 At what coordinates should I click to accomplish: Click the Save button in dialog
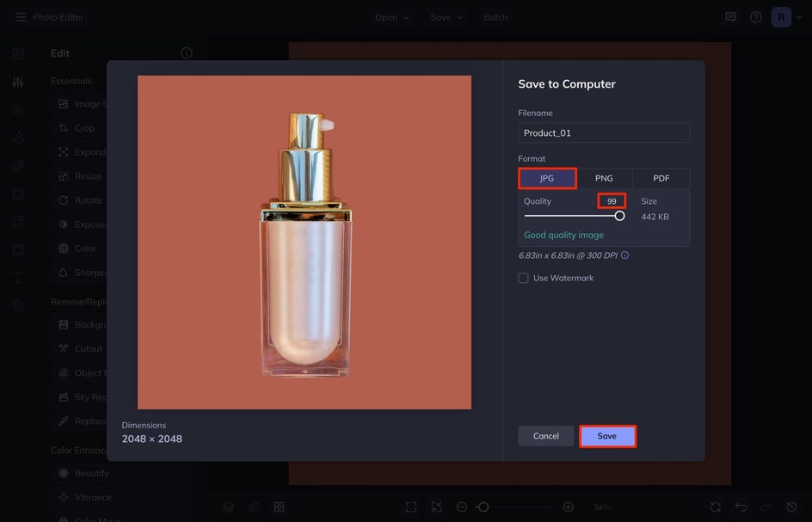(607, 436)
